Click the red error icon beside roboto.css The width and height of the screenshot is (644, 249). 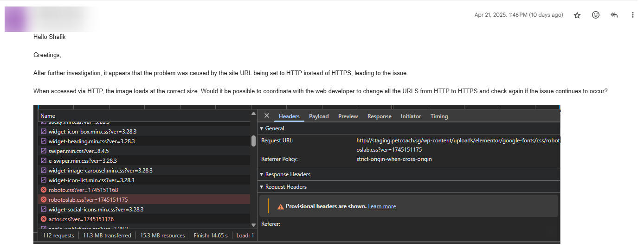pyautogui.click(x=44, y=190)
